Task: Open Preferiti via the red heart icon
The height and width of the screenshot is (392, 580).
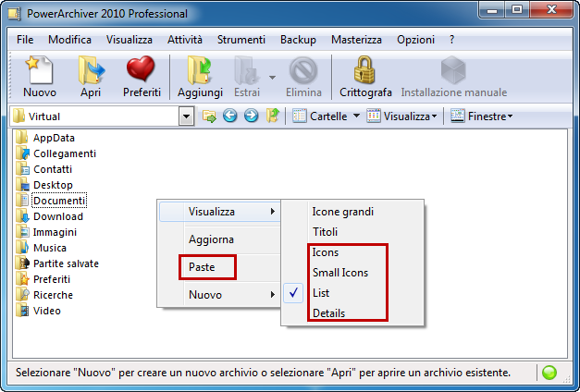Action: pos(141,68)
